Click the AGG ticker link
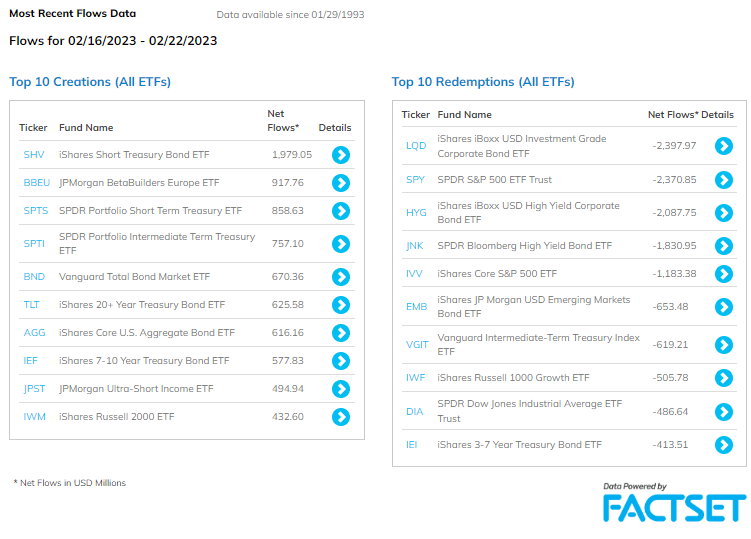Image resolution: width=751 pixels, height=539 pixels. click(x=34, y=333)
